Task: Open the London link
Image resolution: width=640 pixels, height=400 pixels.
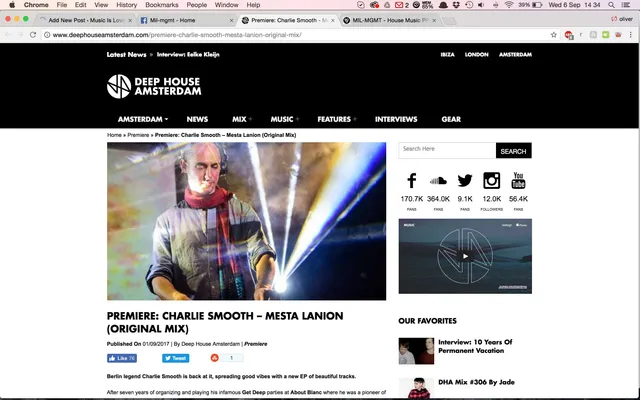Action: (x=477, y=55)
